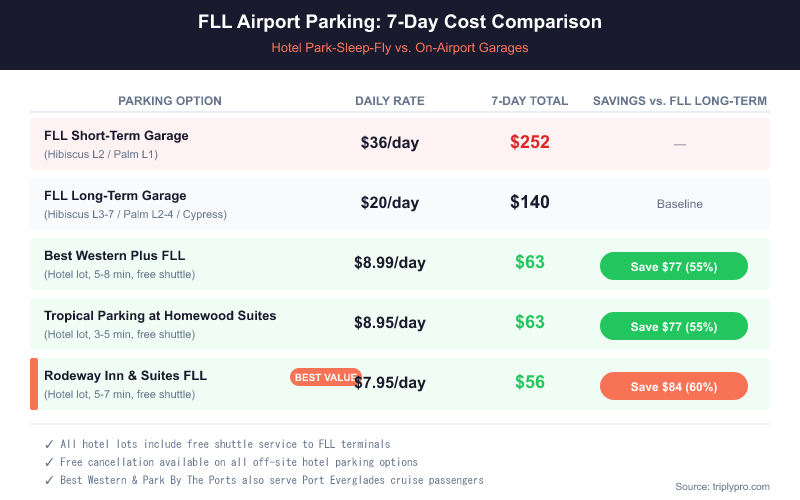Click the DAILY RATE column header

390,101
